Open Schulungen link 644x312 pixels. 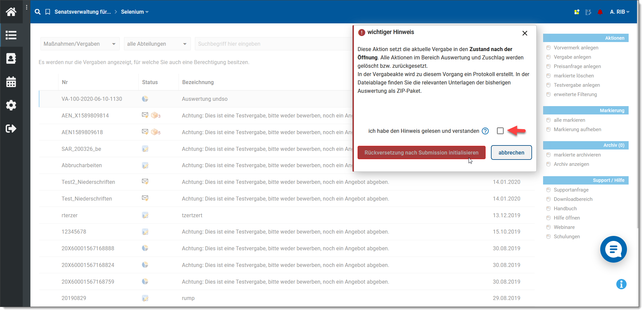click(566, 237)
